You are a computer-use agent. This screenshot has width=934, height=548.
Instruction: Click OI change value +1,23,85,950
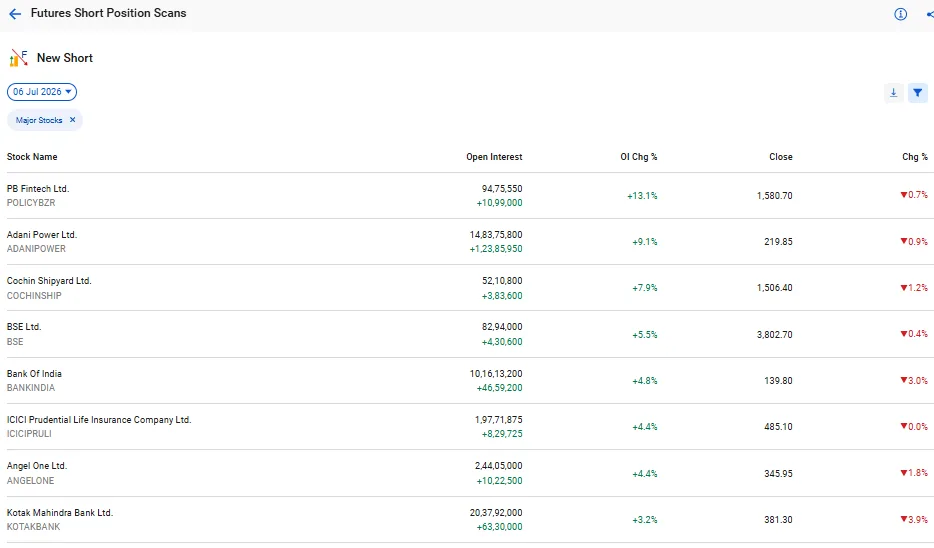pos(496,248)
